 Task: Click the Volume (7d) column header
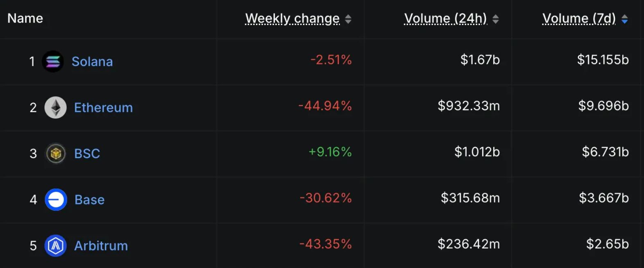tap(579, 18)
